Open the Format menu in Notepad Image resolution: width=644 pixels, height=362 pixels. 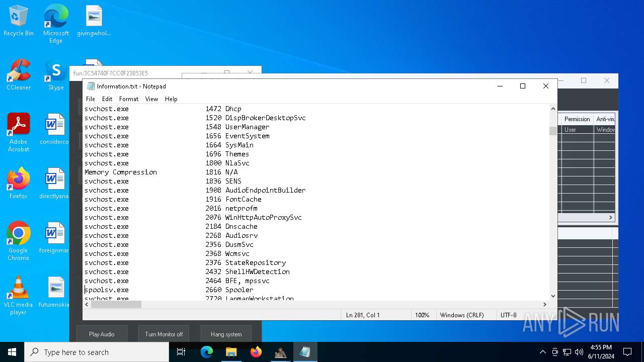coord(129,99)
